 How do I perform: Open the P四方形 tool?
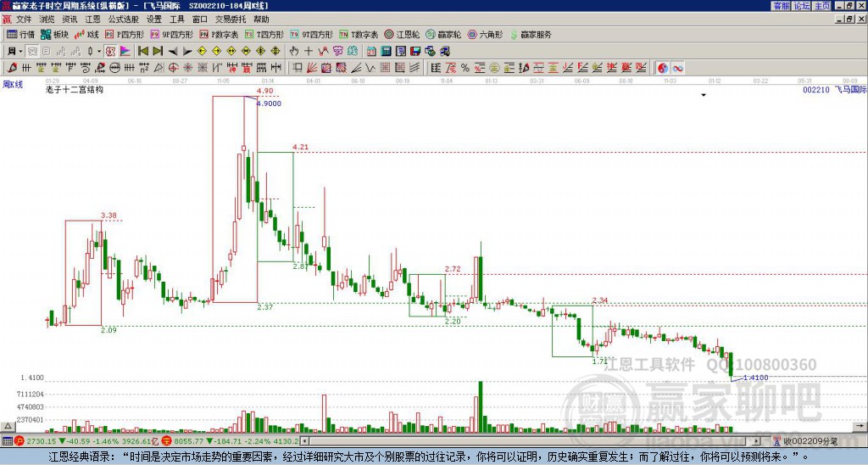pyautogui.click(x=125, y=34)
